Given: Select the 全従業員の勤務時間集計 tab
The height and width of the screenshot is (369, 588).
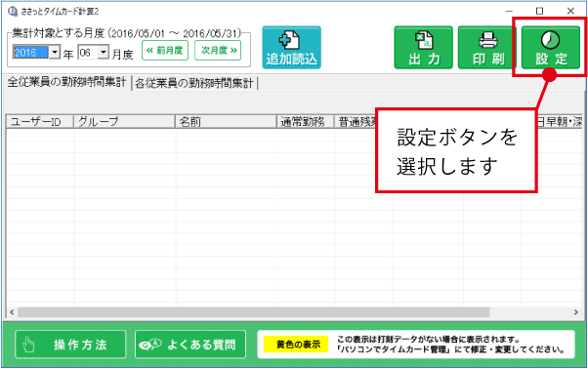Looking at the screenshot, I should click(66, 82).
